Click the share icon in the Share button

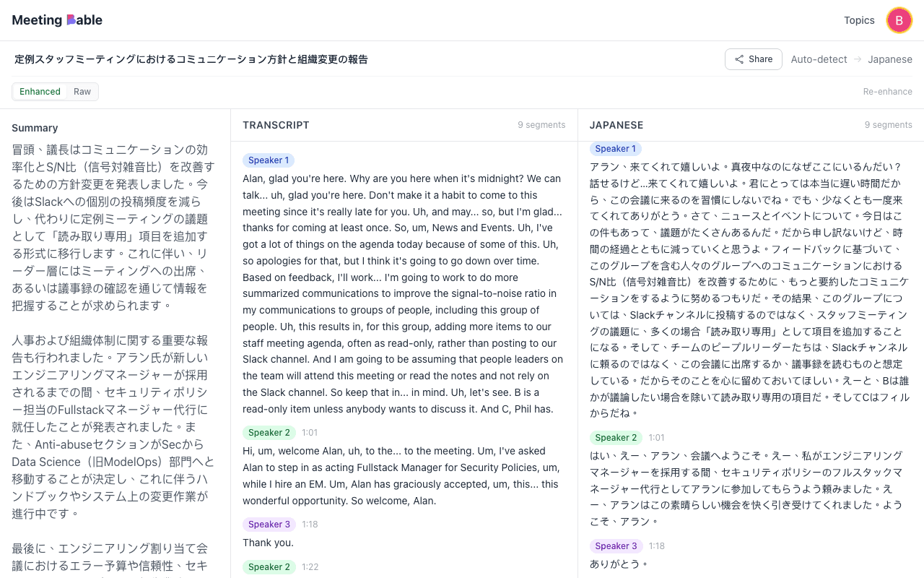click(x=740, y=59)
